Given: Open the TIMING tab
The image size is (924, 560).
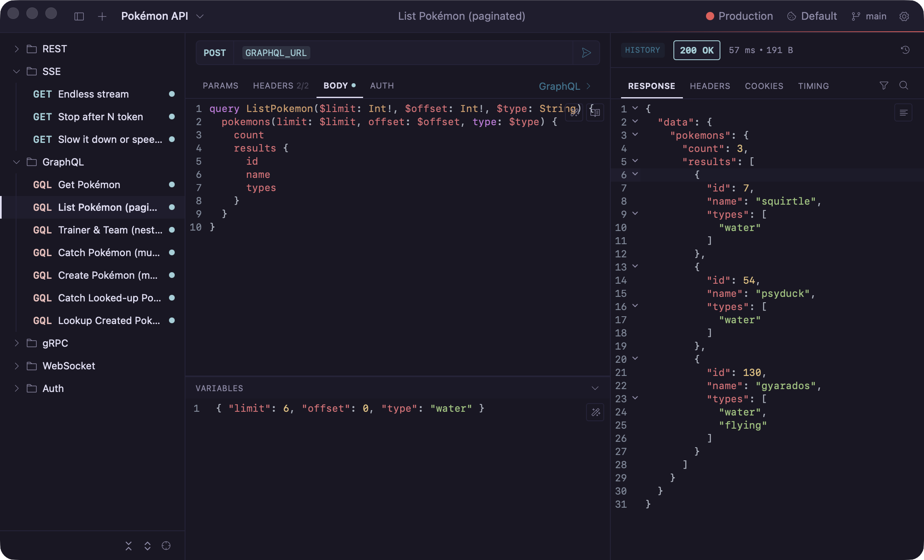Looking at the screenshot, I should 814,86.
